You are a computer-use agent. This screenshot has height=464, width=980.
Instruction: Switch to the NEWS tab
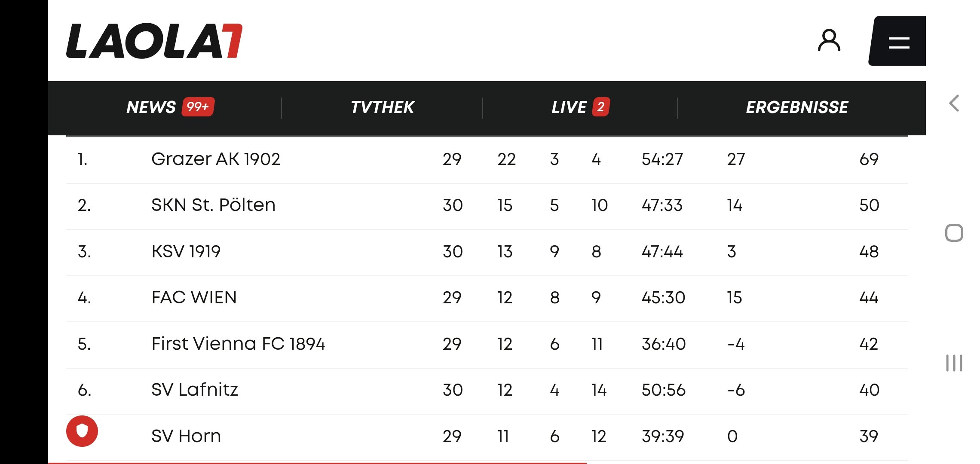point(151,107)
